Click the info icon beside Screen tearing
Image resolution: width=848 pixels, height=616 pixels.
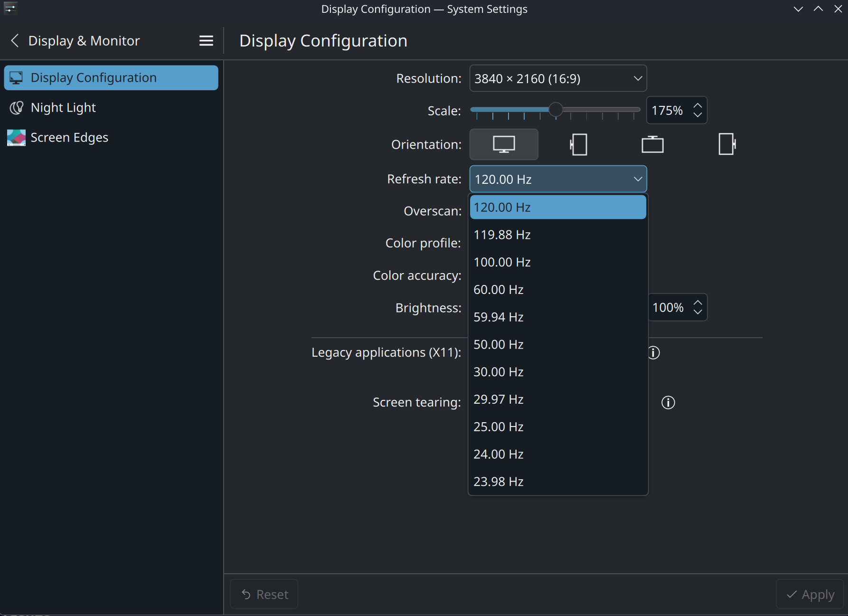point(668,403)
